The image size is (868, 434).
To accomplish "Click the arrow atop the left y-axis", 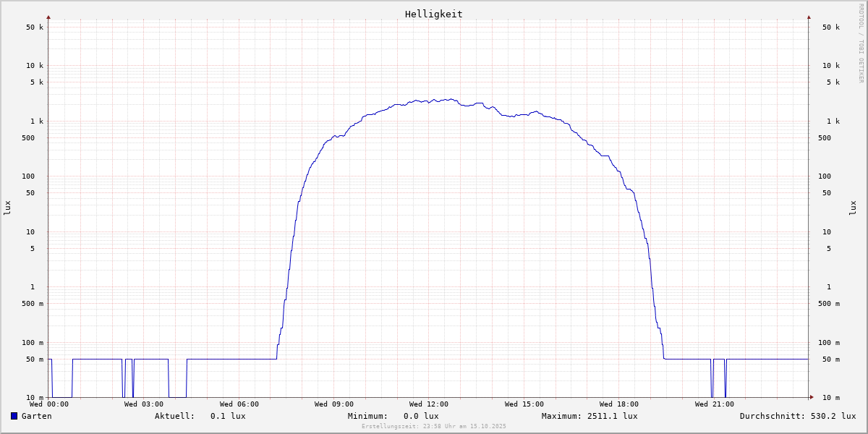I will tap(48, 17).
